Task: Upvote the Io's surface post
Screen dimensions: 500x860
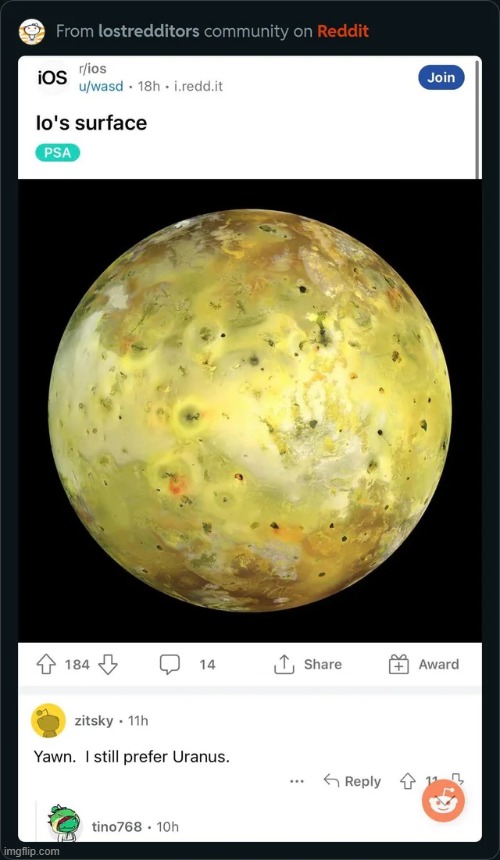Action: (46, 665)
